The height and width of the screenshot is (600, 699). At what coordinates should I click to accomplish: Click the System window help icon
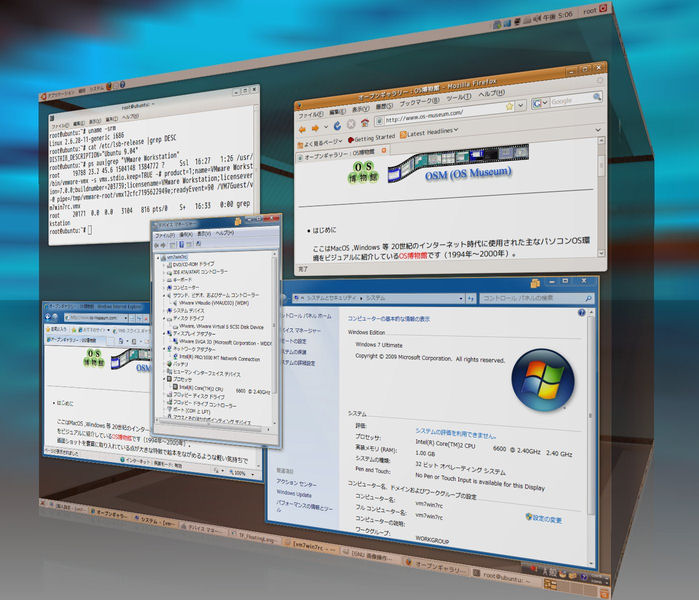pos(581,312)
